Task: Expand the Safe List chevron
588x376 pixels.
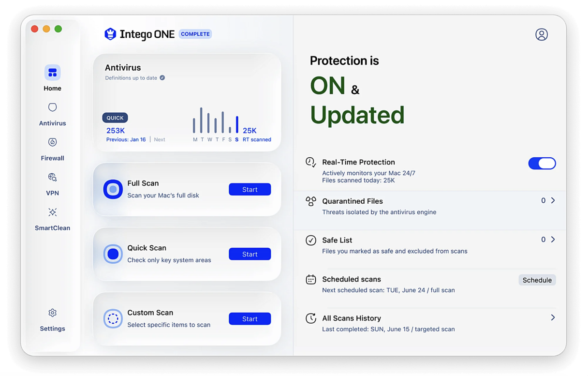Action: pos(553,240)
